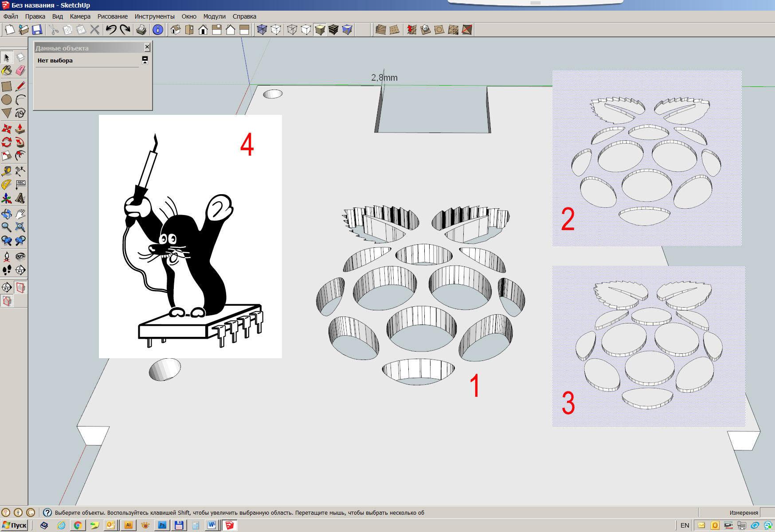The width and height of the screenshot is (775, 532).
Task: Select the 3D Text tool
Action: point(20,198)
